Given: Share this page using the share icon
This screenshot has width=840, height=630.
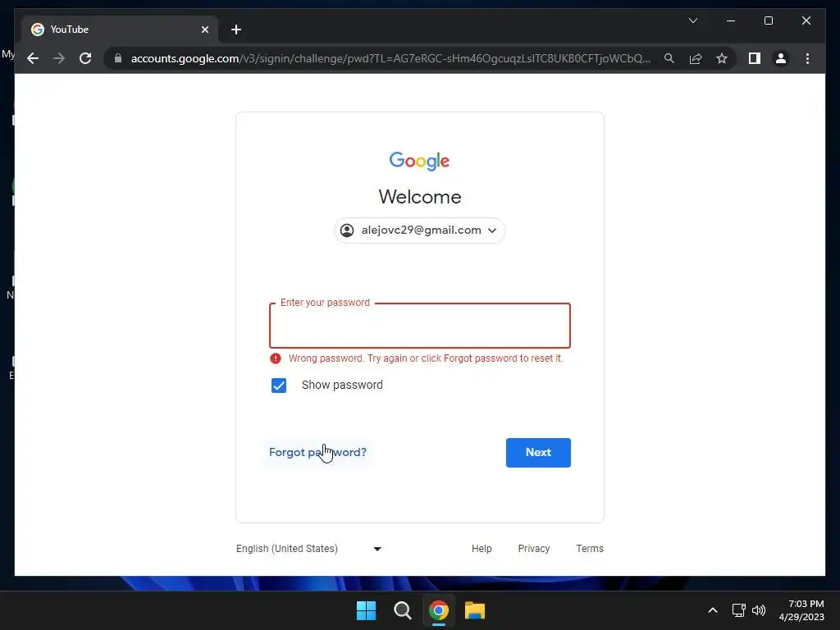Looking at the screenshot, I should (x=696, y=58).
